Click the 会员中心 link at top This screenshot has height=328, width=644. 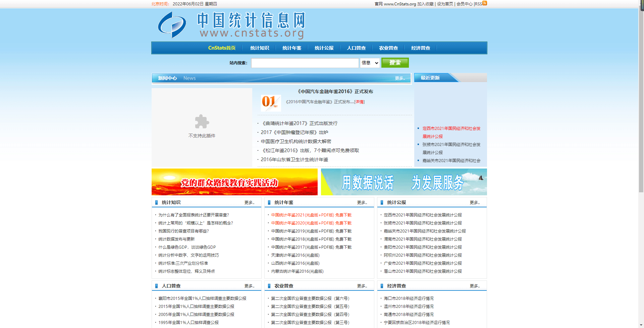464,4
